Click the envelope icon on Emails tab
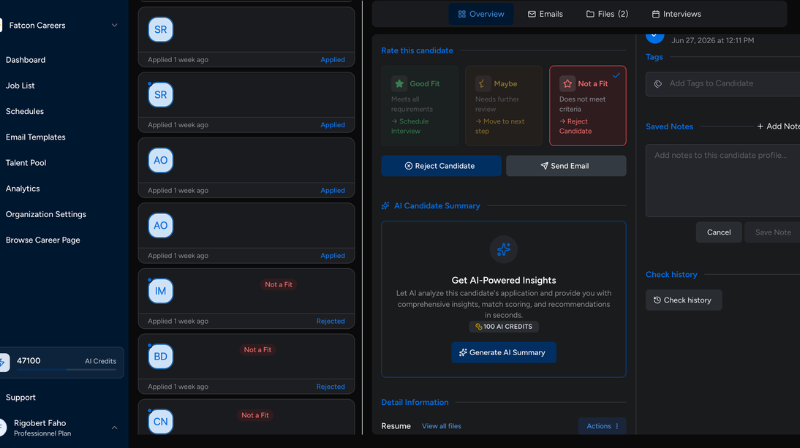This screenshot has width=800, height=448. pos(532,14)
